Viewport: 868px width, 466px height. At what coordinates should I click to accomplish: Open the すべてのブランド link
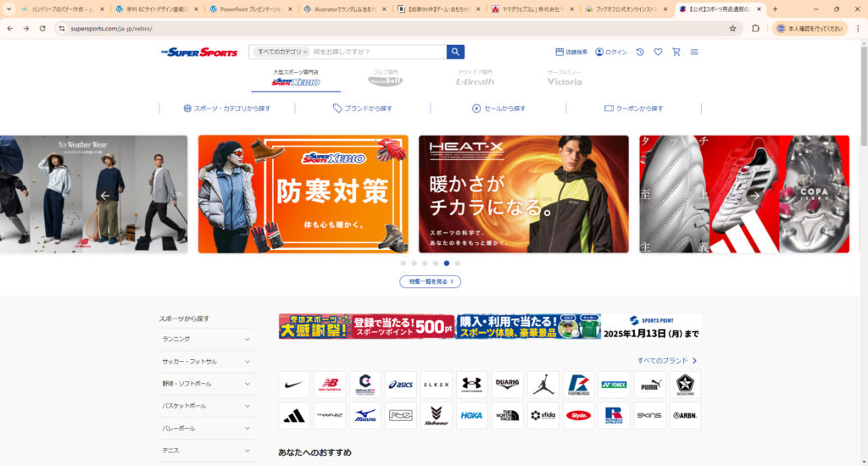click(x=667, y=361)
